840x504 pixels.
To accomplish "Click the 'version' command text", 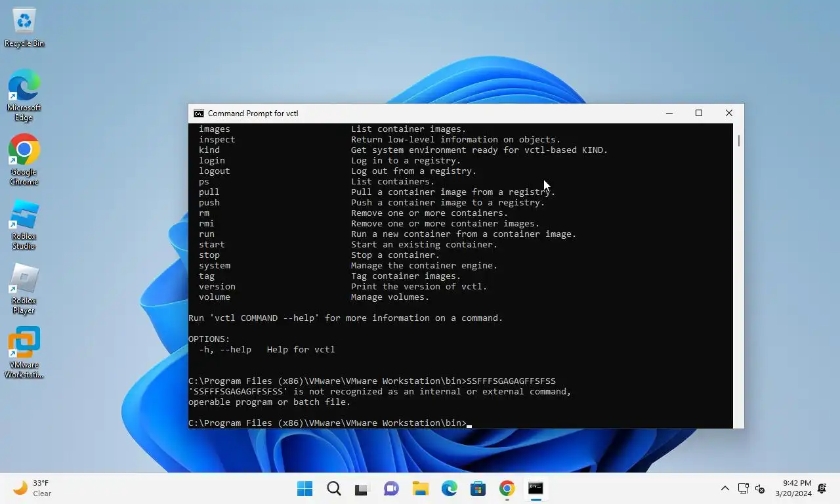I will [217, 287].
